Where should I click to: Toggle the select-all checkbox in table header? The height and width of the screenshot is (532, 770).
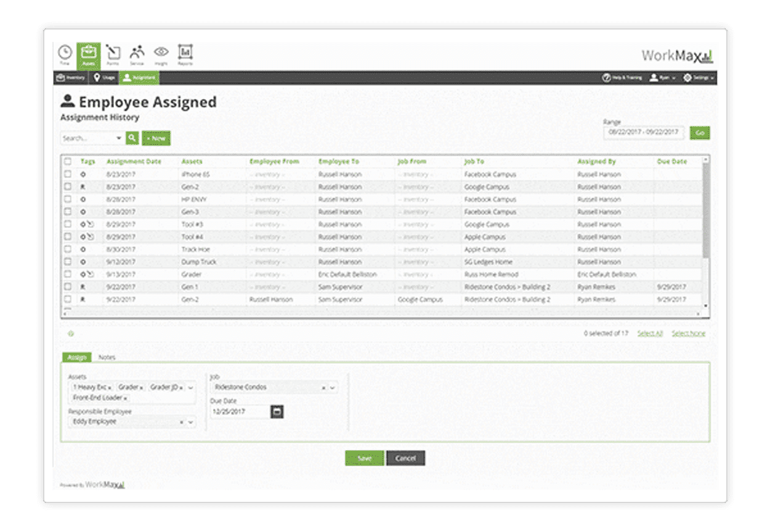68,161
